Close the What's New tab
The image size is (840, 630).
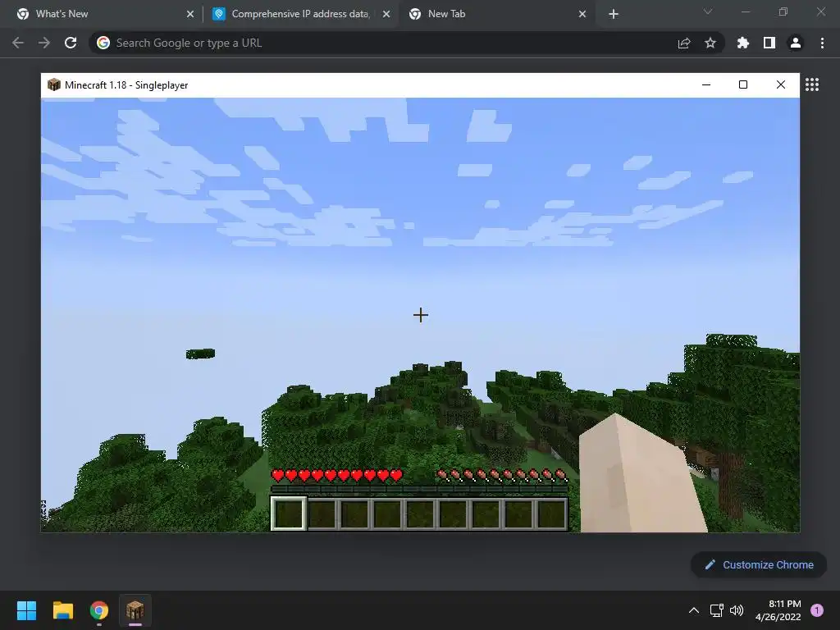tap(190, 15)
